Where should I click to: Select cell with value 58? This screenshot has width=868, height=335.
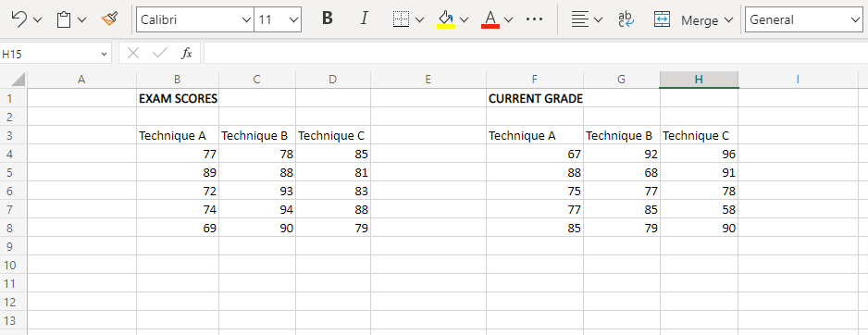coord(699,209)
